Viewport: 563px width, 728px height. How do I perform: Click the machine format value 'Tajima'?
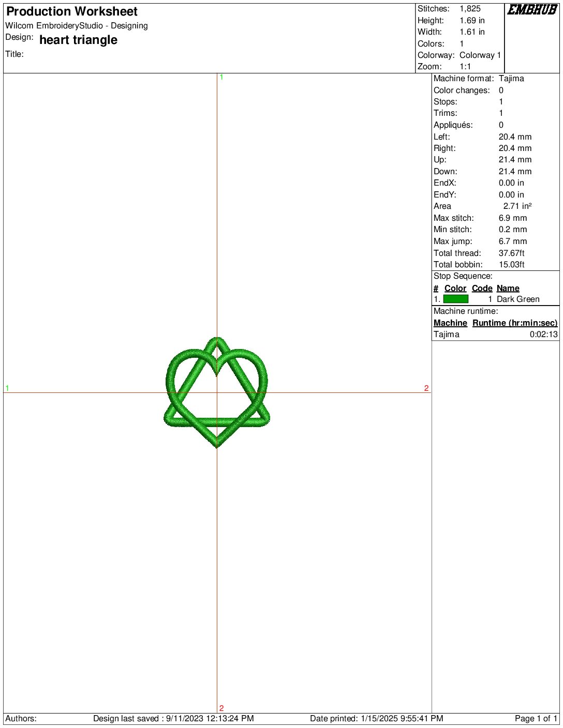point(511,78)
